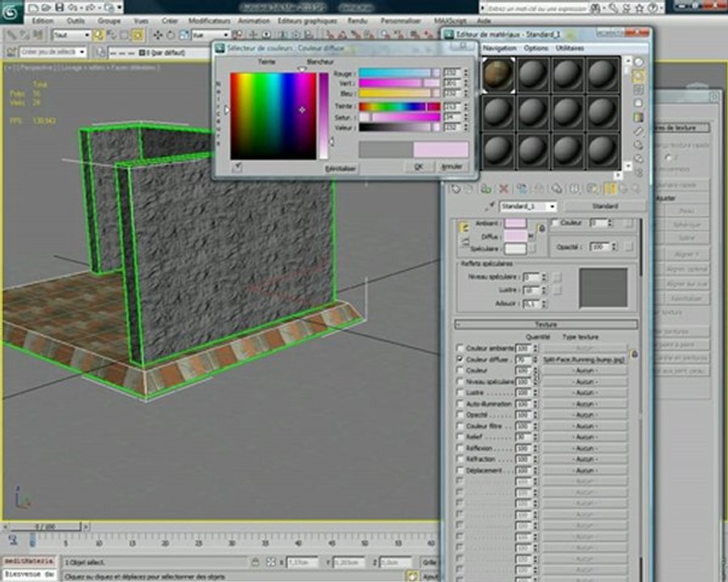
Task: Click the Backlight icon beside material slots
Action: point(639,76)
